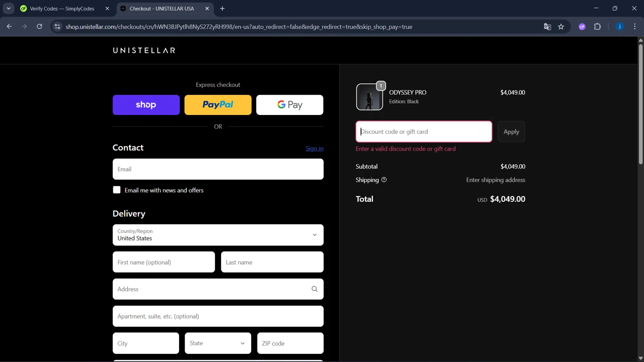
Task: Focus the Discount code or gift card field
Action: tap(424, 132)
